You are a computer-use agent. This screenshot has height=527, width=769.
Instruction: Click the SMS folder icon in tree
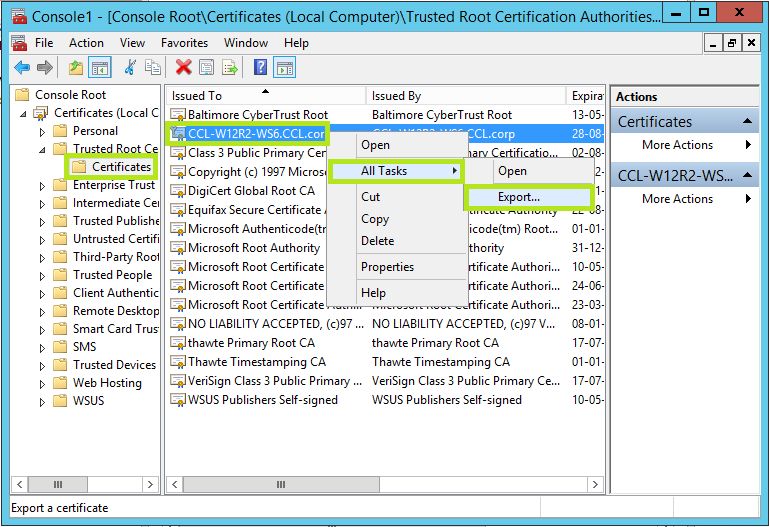60,347
